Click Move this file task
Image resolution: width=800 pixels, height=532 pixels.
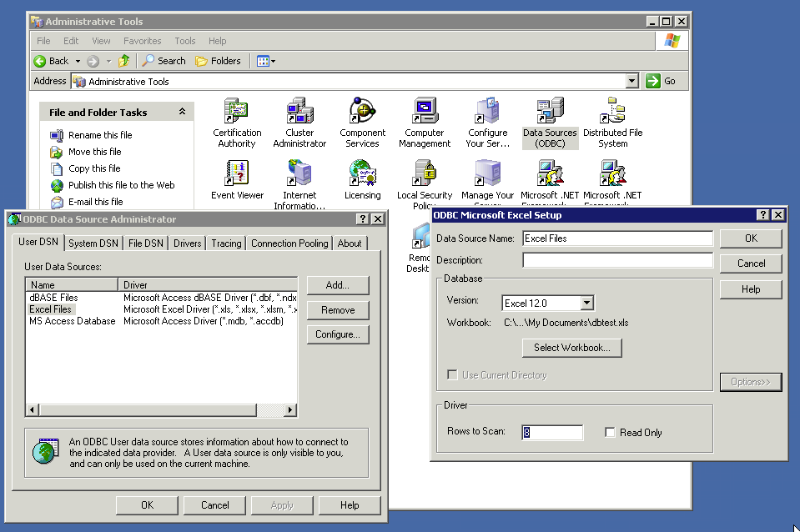click(x=95, y=152)
